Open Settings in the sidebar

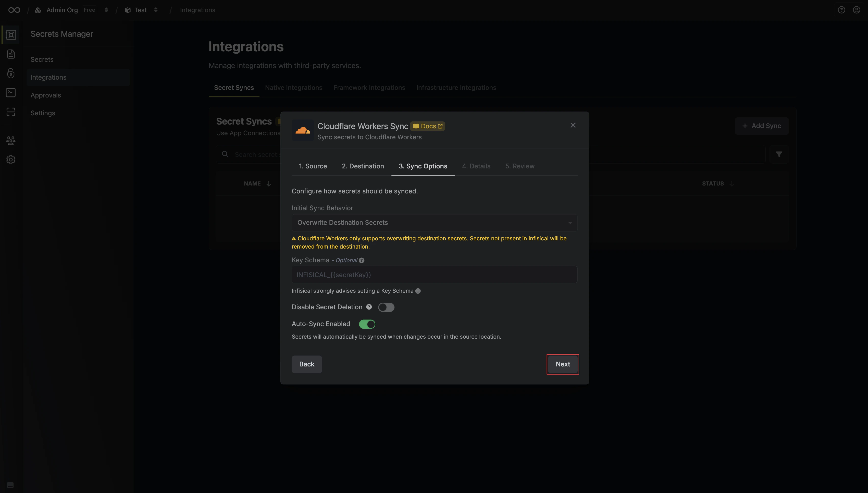coord(78,114)
